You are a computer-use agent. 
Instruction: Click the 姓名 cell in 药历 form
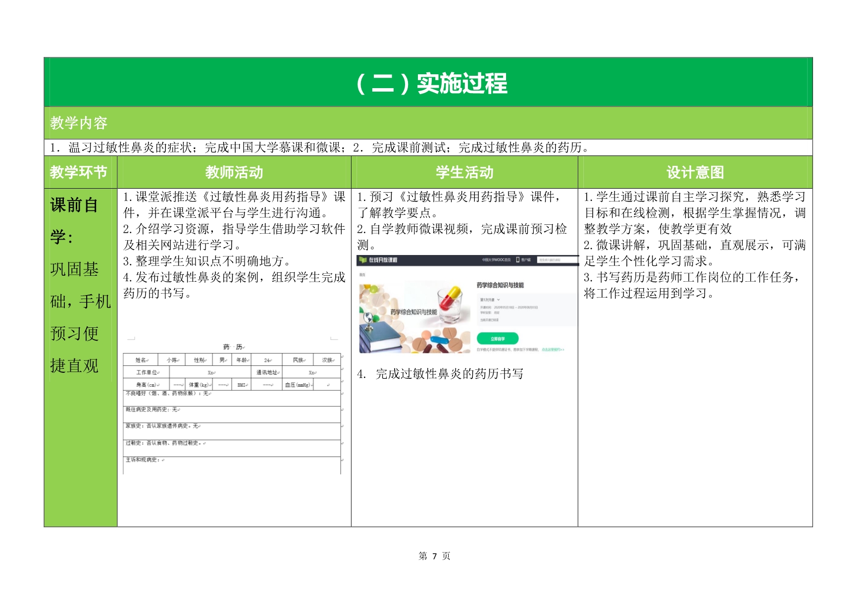pyautogui.click(x=141, y=360)
